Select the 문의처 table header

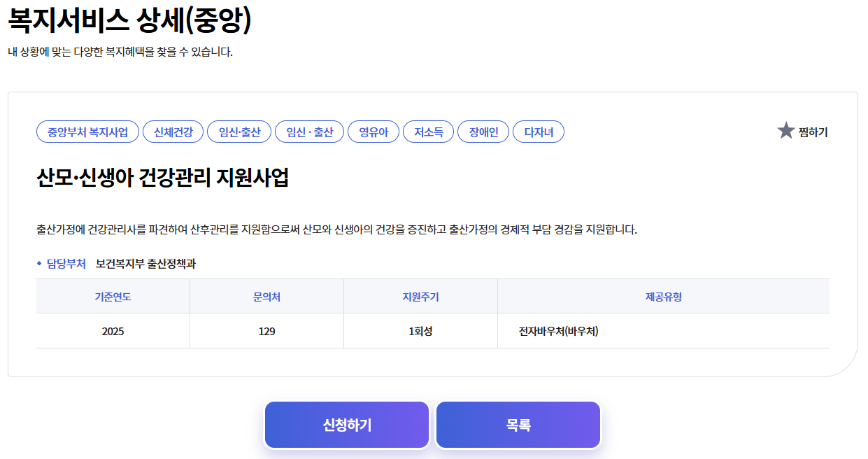pyautogui.click(x=266, y=295)
